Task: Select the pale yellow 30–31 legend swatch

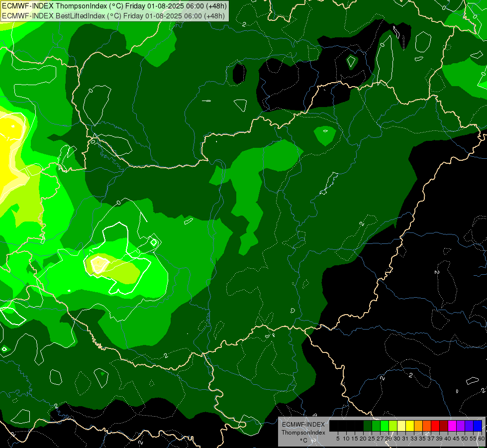Action: [401, 426]
